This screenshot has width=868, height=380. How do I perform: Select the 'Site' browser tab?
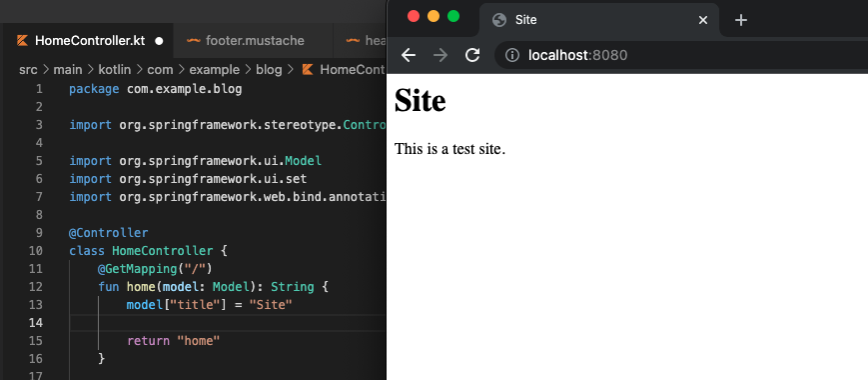599,20
